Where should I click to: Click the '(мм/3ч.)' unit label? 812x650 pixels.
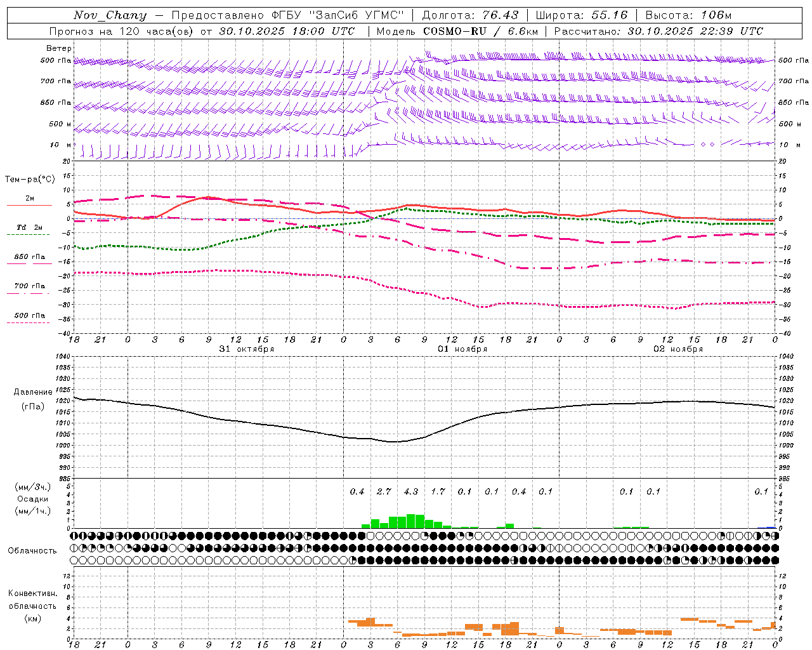tap(33, 487)
